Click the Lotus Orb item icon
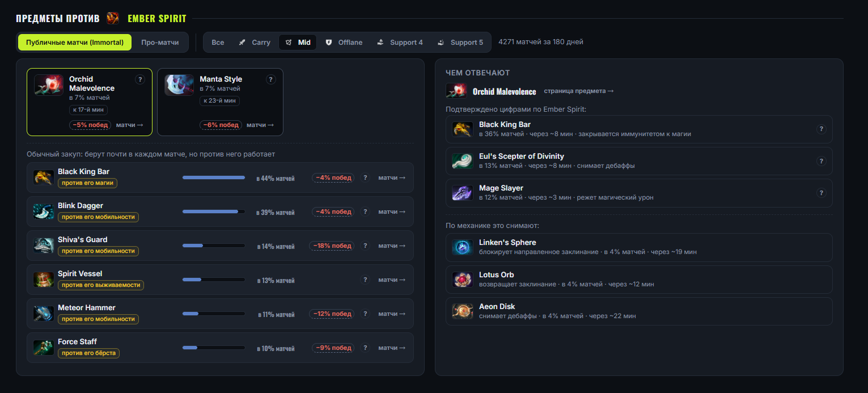The width and height of the screenshot is (868, 393). coord(463,279)
